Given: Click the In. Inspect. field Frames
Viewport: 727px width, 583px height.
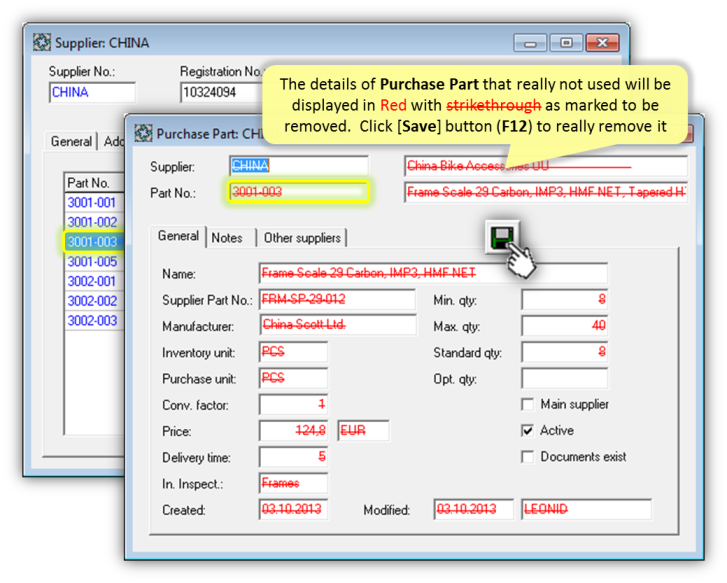Looking at the screenshot, I should (293, 483).
